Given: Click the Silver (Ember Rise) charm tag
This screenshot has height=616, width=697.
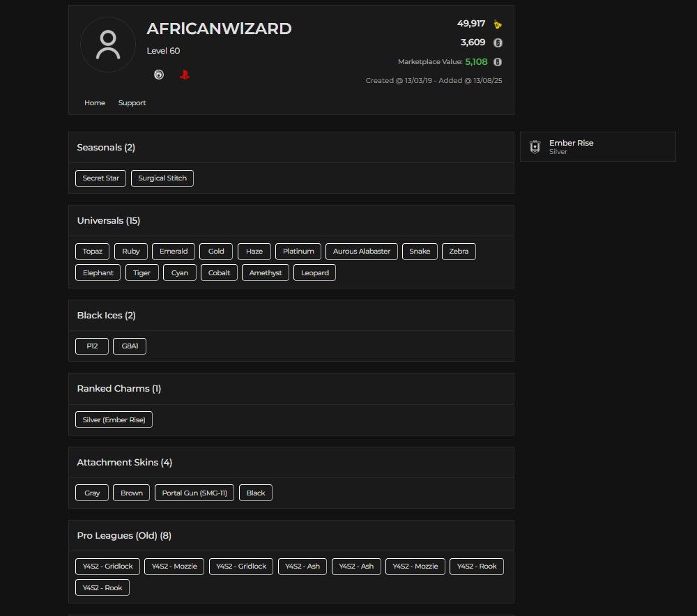Looking at the screenshot, I should pyautogui.click(x=114, y=419).
